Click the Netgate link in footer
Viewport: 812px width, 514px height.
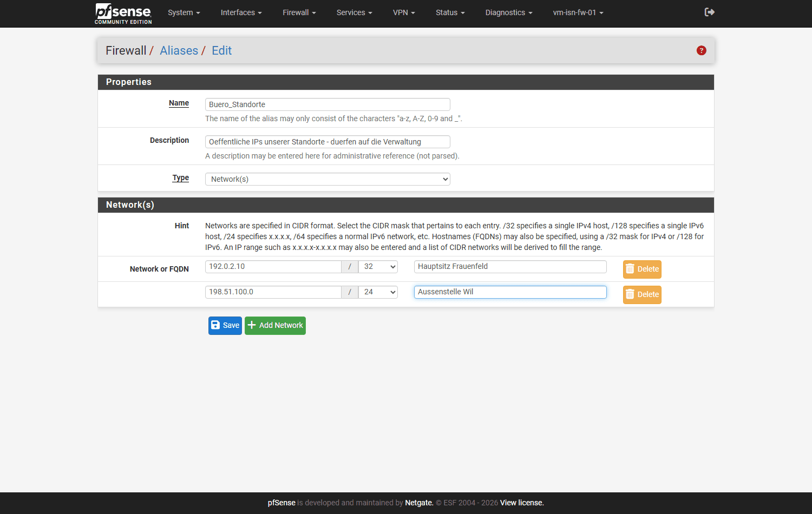coord(419,503)
